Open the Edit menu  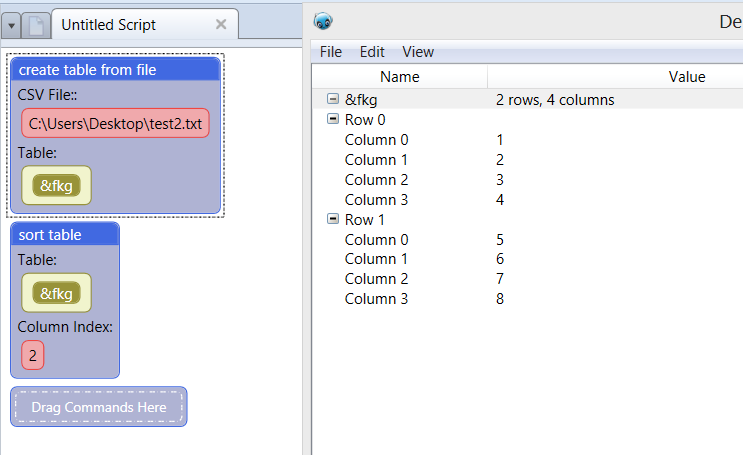point(372,52)
